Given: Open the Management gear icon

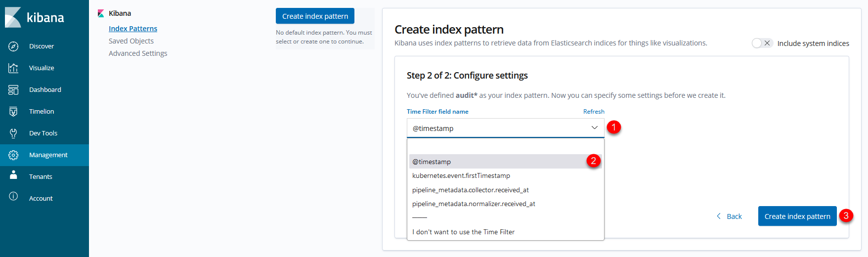Looking at the screenshot, I should point(13,155).
